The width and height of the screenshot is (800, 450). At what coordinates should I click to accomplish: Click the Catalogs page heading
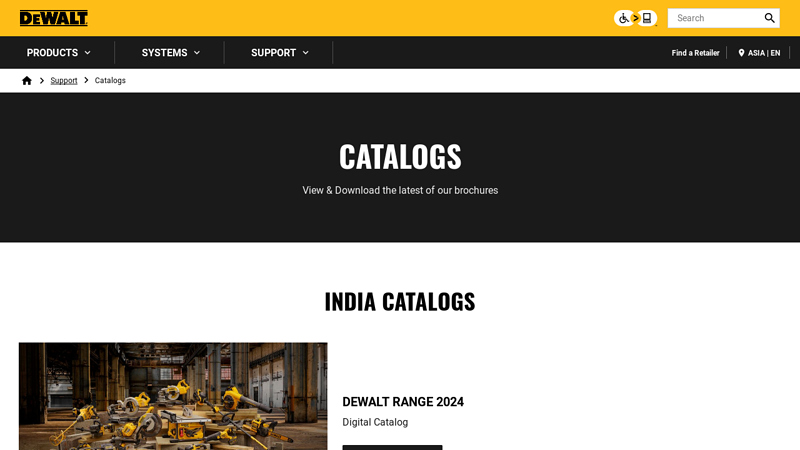400,156
